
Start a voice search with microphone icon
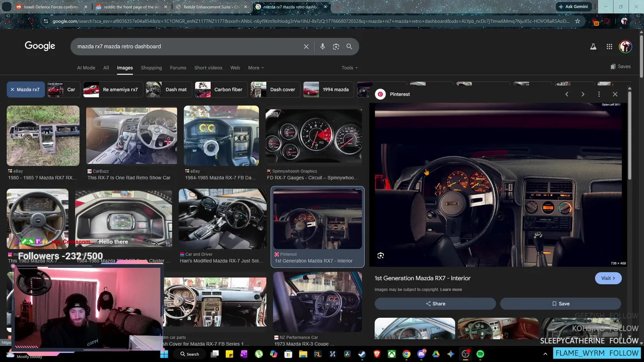[x=323, y=46]
